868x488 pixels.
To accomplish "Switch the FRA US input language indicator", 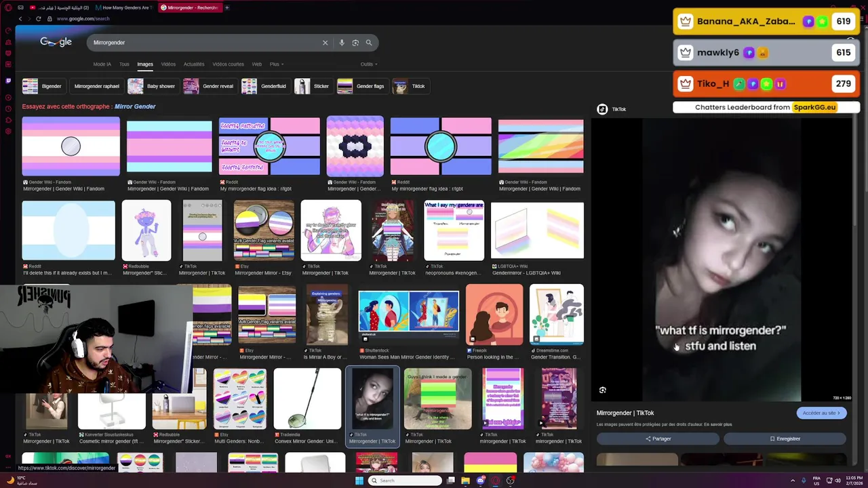I will (816, 481).
